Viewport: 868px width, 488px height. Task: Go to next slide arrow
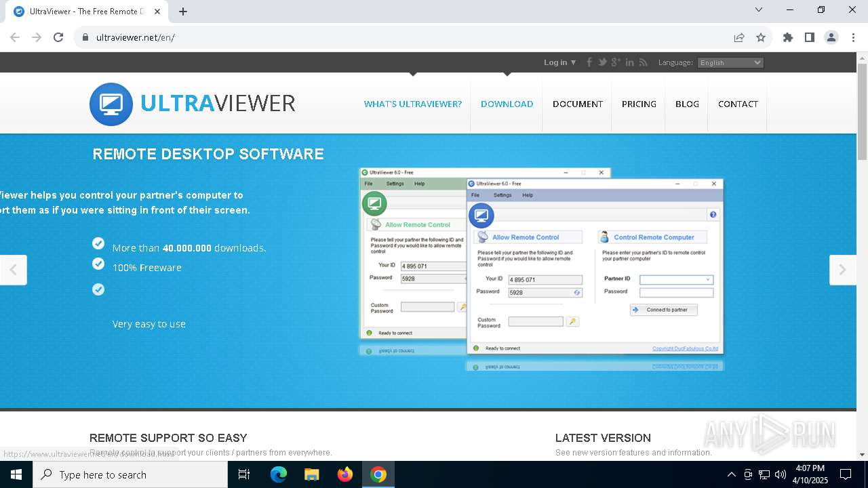click(x=843, y=270)
